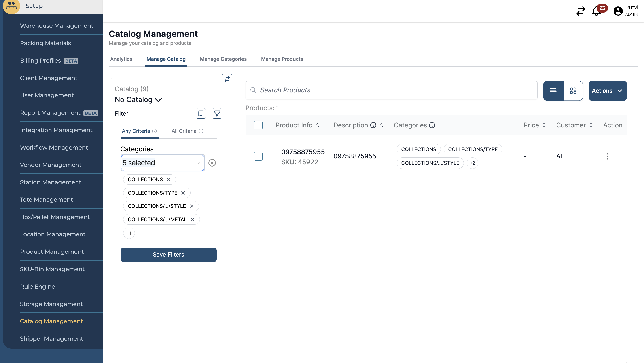Clear the Categories filter selection
Image resolution: width=644 pixels, height=363 pixels.
point(212,163)
